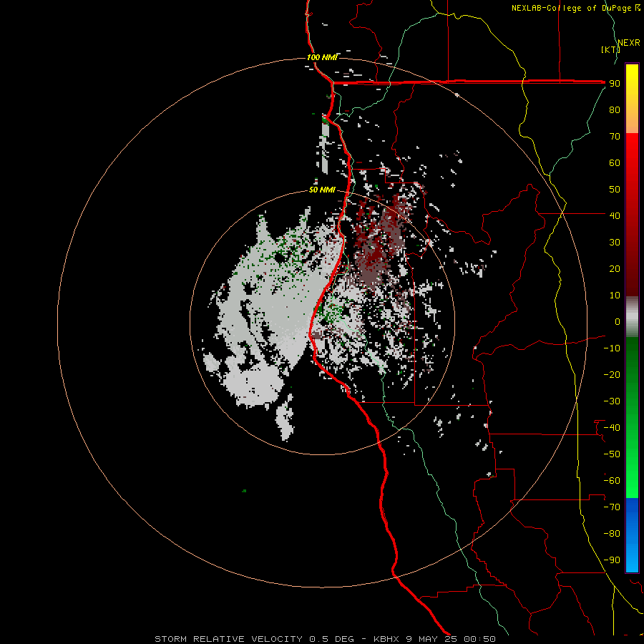Click the '50 NMI' range ring label
644x644 pixels.
[x=322, y=190]
